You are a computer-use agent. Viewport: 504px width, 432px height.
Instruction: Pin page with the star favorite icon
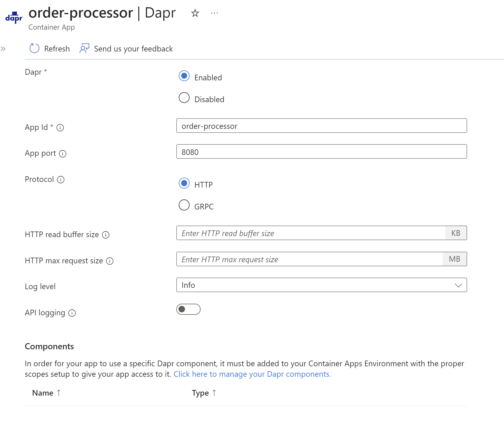point(195,13)
